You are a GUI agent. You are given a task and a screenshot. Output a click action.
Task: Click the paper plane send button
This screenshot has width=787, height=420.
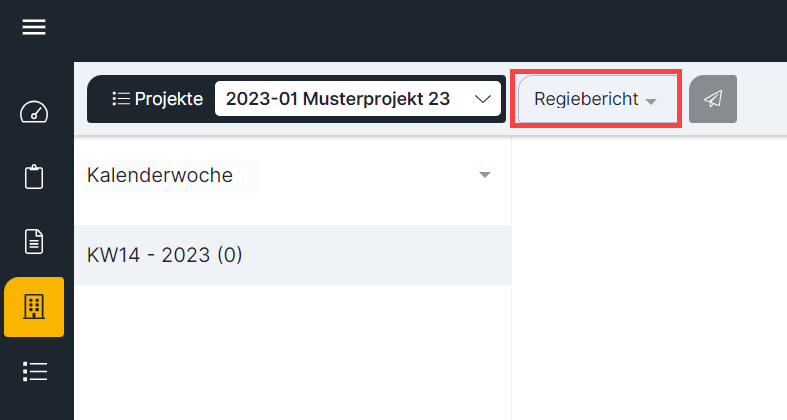pyautogui.click(x=713, y=99)
